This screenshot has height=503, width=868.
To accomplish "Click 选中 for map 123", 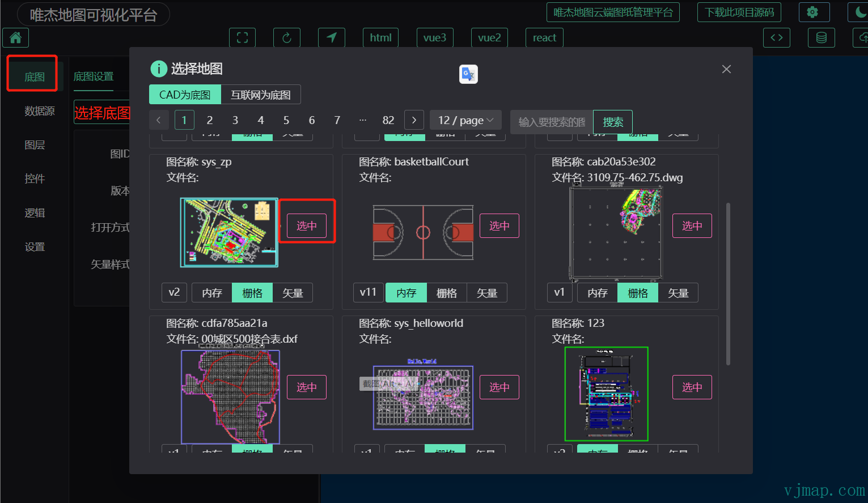I will pyautogui.click(x=692, y=387).
